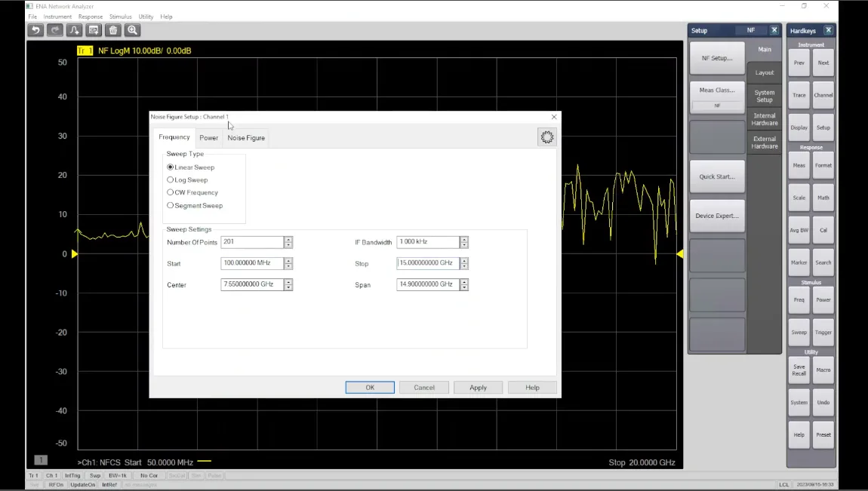868x491 pixels.
Task: Select the System Setup tab
Action: click(x=765, y=97)
